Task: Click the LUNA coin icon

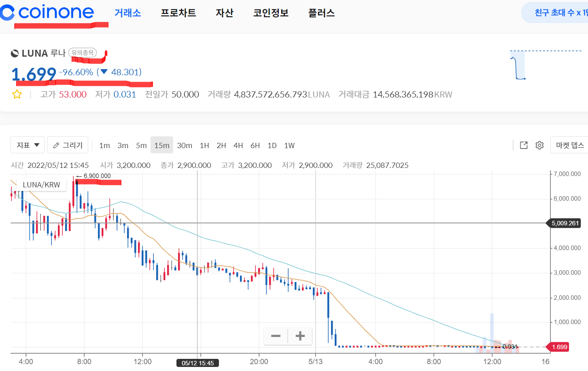Action: pyautogui.click(x=15, y=53)
